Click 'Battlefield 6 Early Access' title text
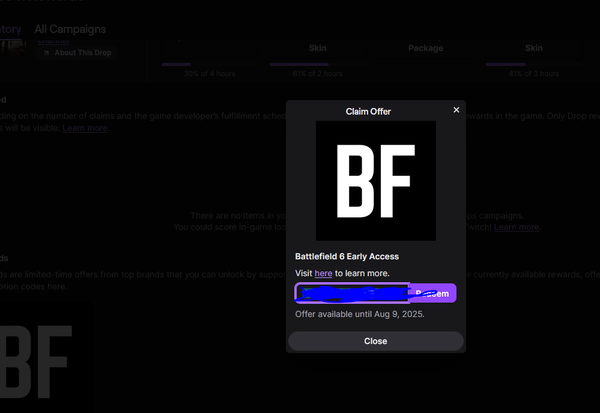 tap(347, 256)
